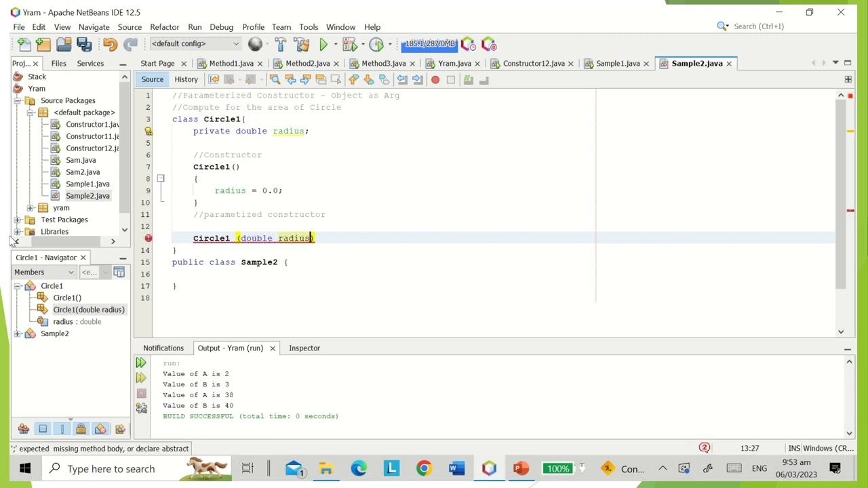The height and width of the screenshot is (488, 868).
Task: Expand Sample2 class in Navigator
Action: [x=17, y=333]
